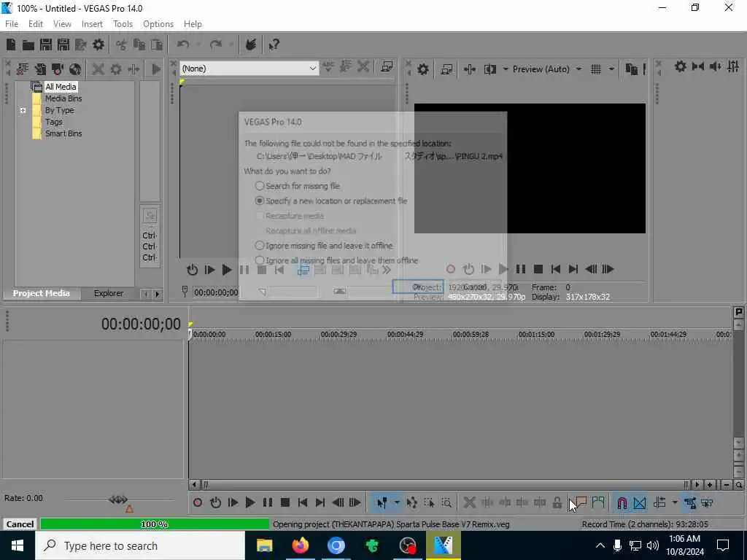This screenshot has width=747, height=560.
Task: Select Specify a new location option
Action: (x=260, y=201)
